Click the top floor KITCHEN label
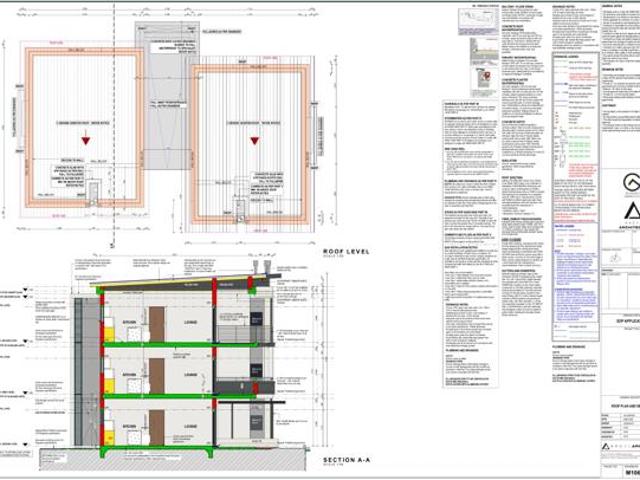This screenshot has width=640, height=480. pos(129,322)
